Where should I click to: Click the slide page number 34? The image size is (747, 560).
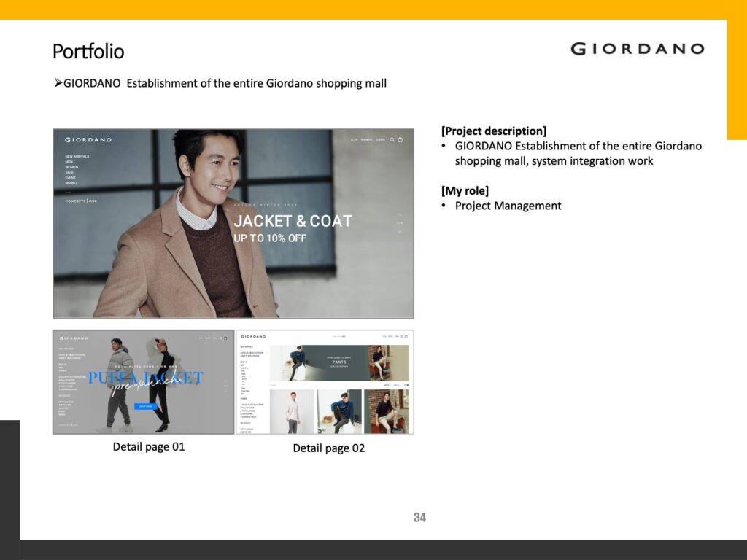(419, 518)
